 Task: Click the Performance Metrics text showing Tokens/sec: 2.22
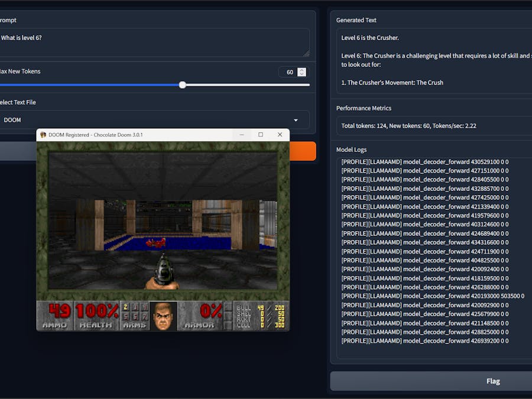tap(408, 126)
